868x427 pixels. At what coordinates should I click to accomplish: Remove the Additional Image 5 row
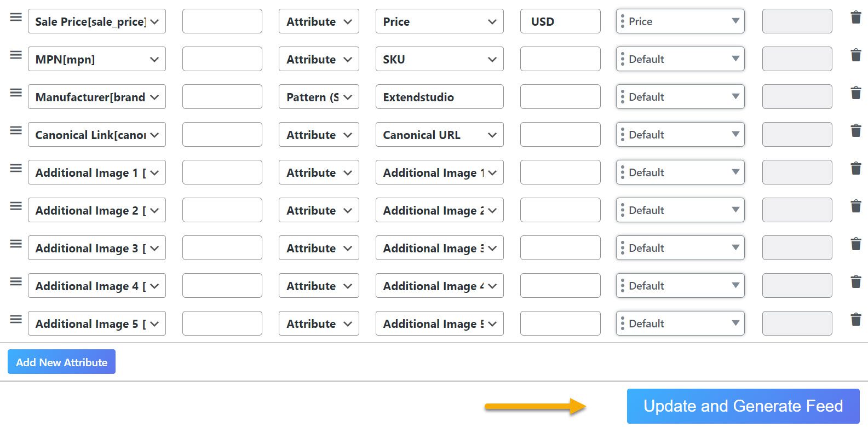click(x=856, y=320)
